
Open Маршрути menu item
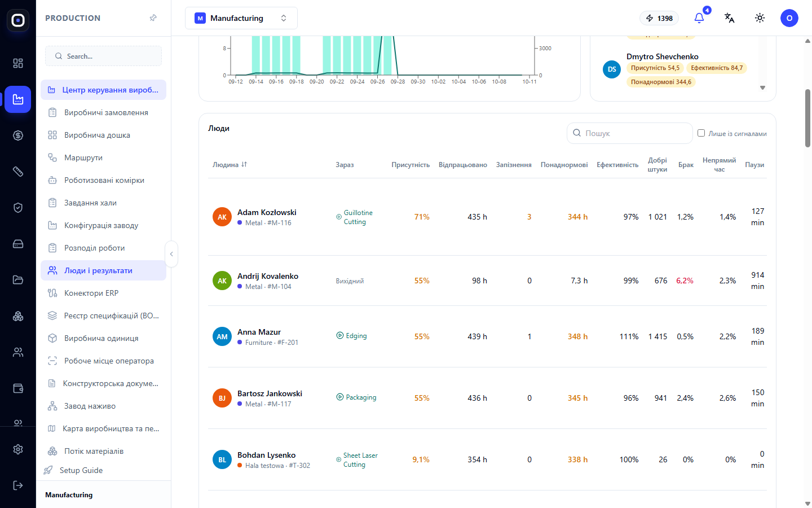coord(103,157)
